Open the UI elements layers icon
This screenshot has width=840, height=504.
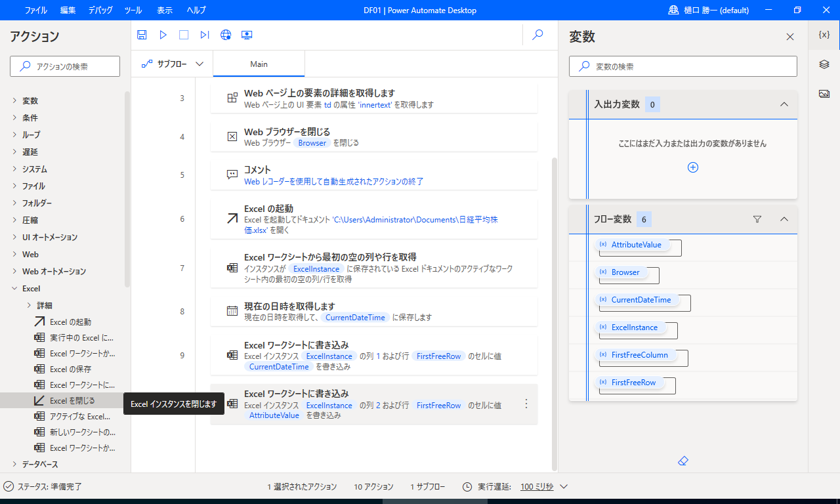tap(824, 64)
